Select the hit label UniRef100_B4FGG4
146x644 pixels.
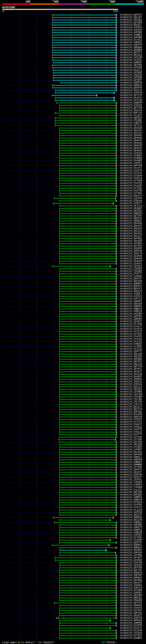(x=131, y=620)
